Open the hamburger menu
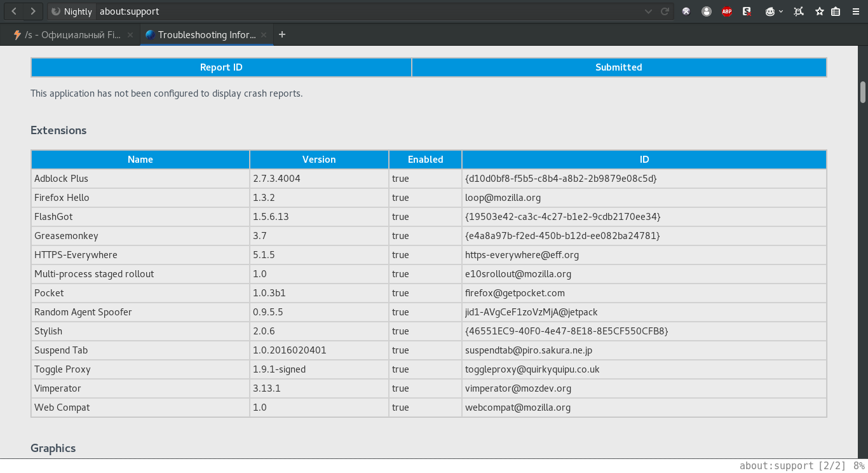 coord(855,11)
